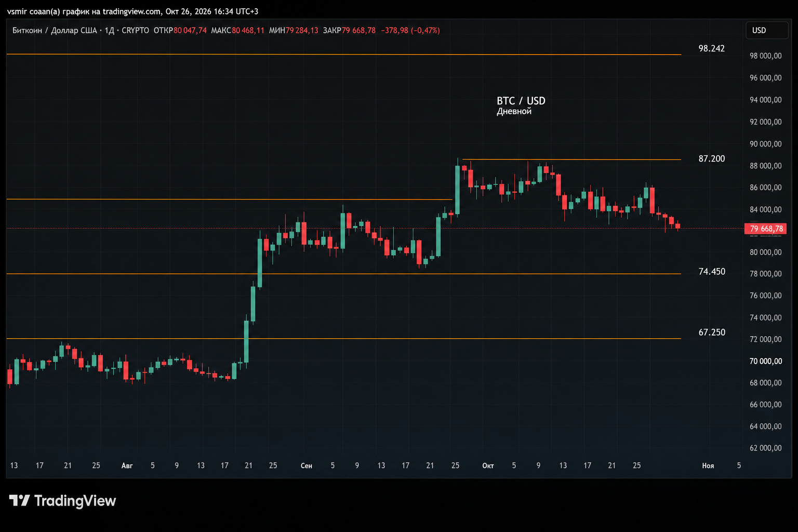798x532 pixels.
Task: Click the BTC / USD chart title
Action: (521, 101)
